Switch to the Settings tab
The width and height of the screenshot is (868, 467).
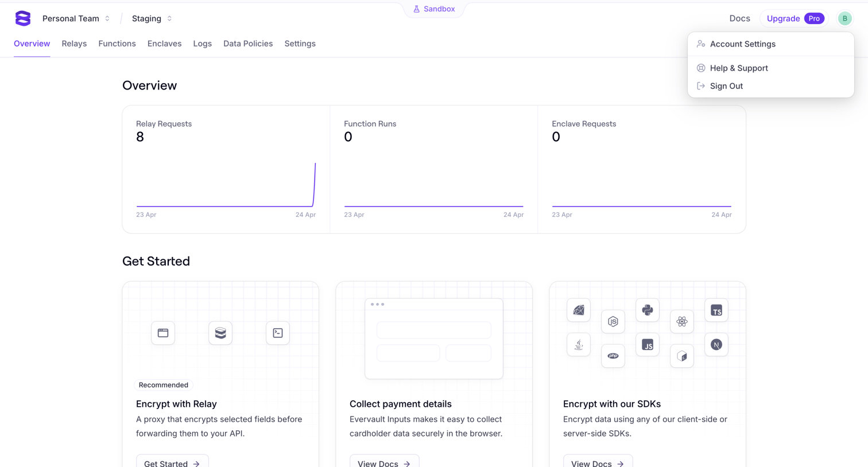click(x=300, y=44)
